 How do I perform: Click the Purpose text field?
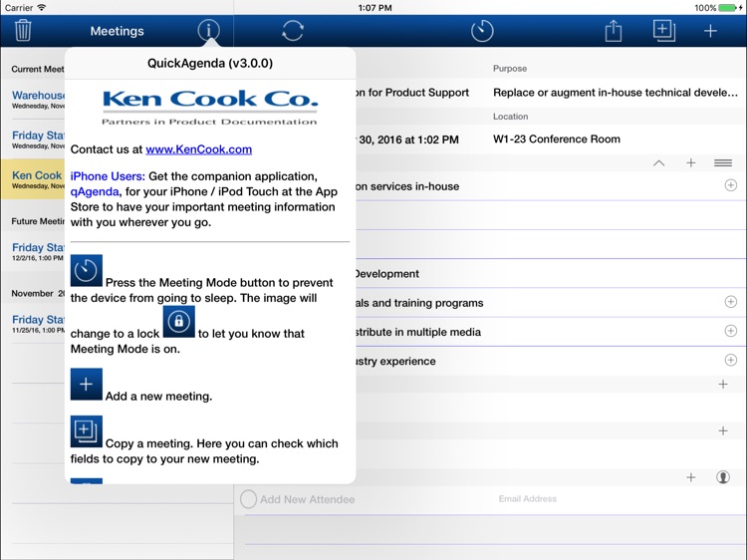click(x=616, y=93)
